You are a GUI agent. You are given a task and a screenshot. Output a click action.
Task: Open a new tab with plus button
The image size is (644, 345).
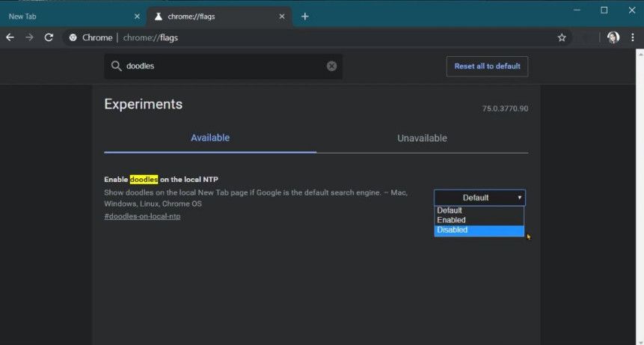[305, 16]
